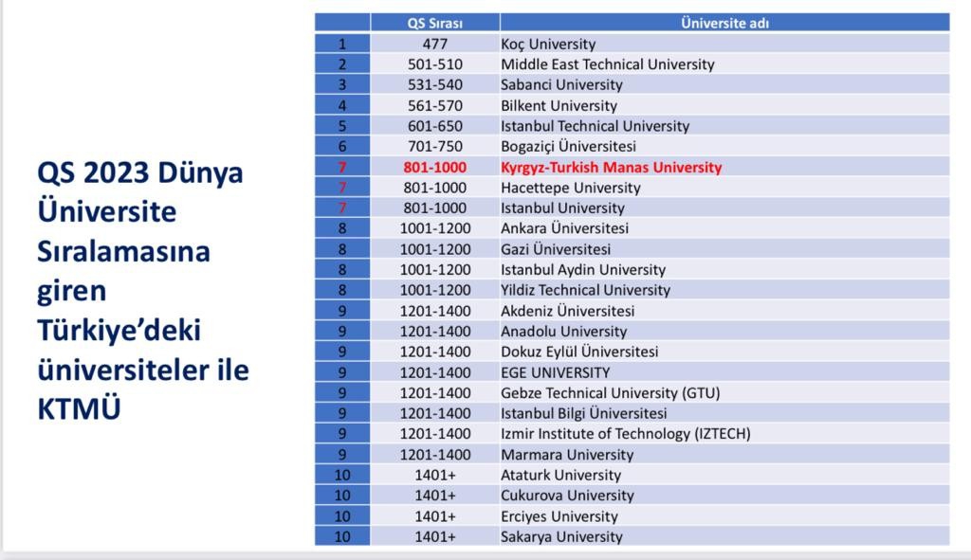Image resolution: width=971 pixels, height=560 pixels.
Task: Click the '601-650' rank cell
Action: (434, 126)
